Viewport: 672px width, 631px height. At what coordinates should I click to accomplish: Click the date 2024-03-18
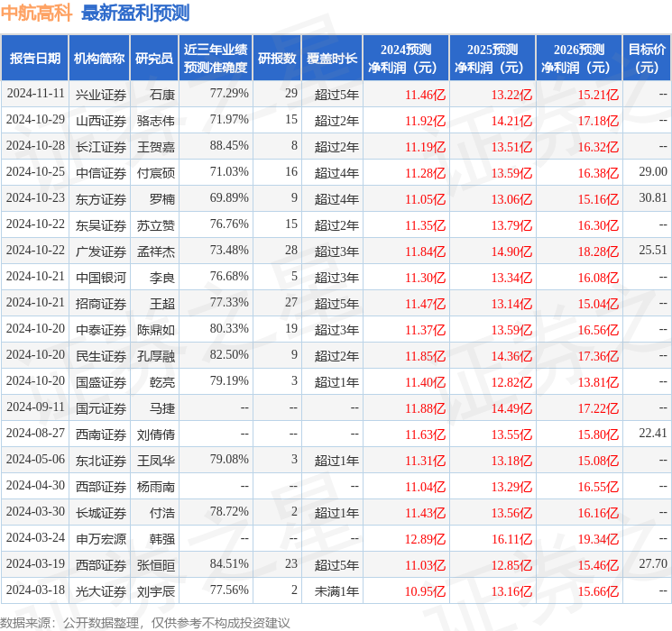35,590
